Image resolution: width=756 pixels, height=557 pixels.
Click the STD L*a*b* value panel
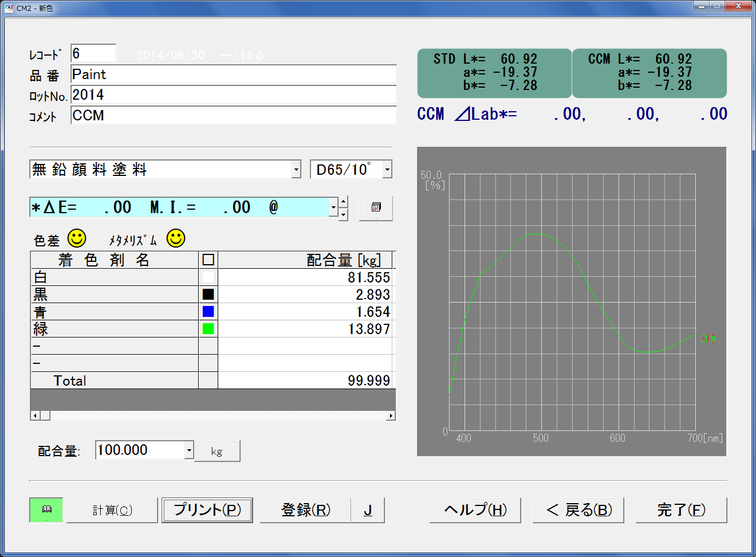tap(494, 73)
